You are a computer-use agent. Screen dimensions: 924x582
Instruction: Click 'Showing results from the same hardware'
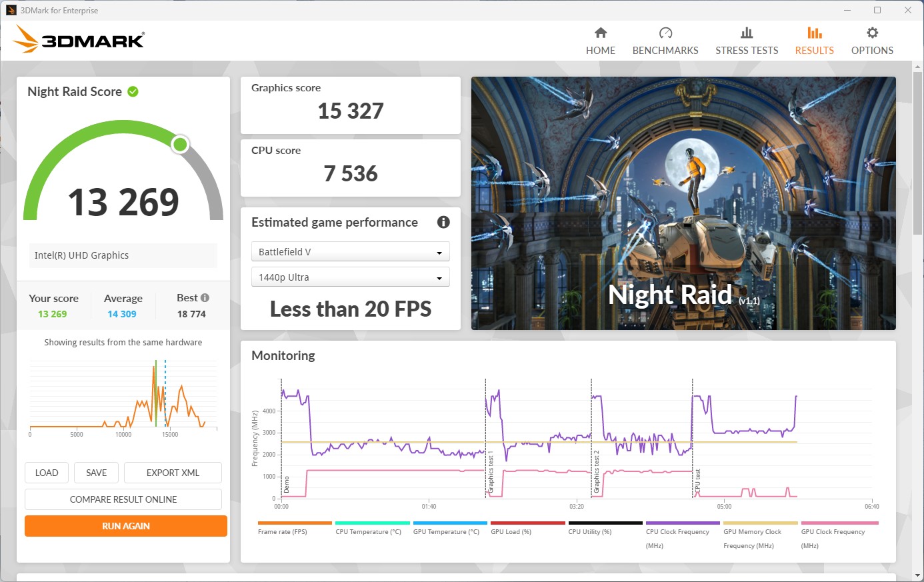123,342
